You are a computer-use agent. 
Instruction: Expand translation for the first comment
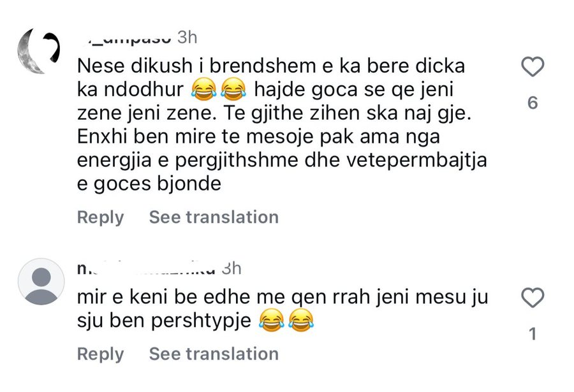point(213,217)
